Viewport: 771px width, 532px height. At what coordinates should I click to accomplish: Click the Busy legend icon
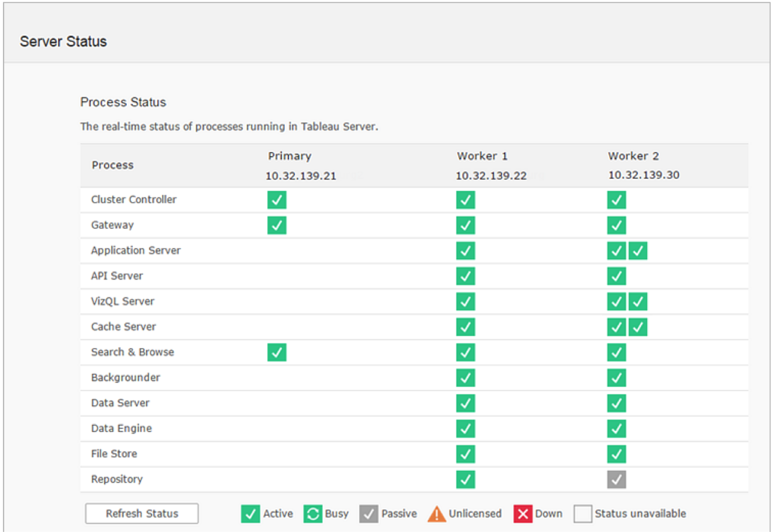pos(313,514)
